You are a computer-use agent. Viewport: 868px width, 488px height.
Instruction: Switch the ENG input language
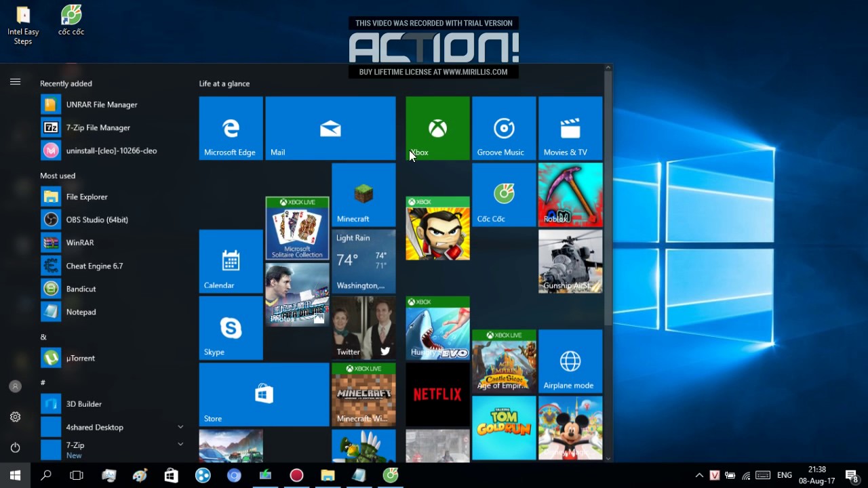785,475
